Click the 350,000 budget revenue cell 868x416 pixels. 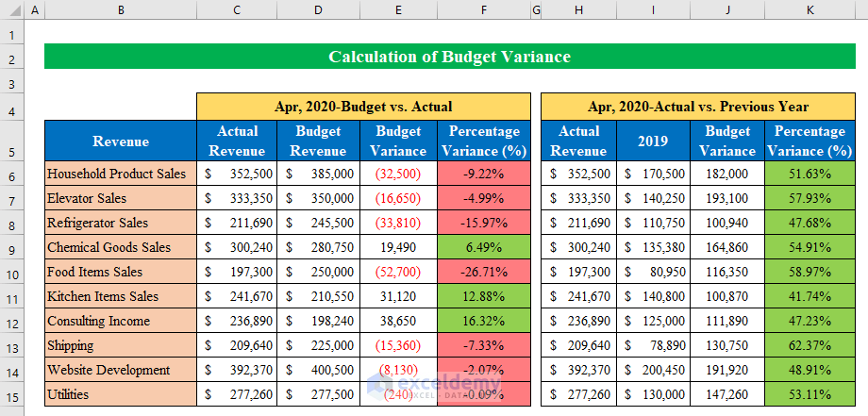click(318, 198)
